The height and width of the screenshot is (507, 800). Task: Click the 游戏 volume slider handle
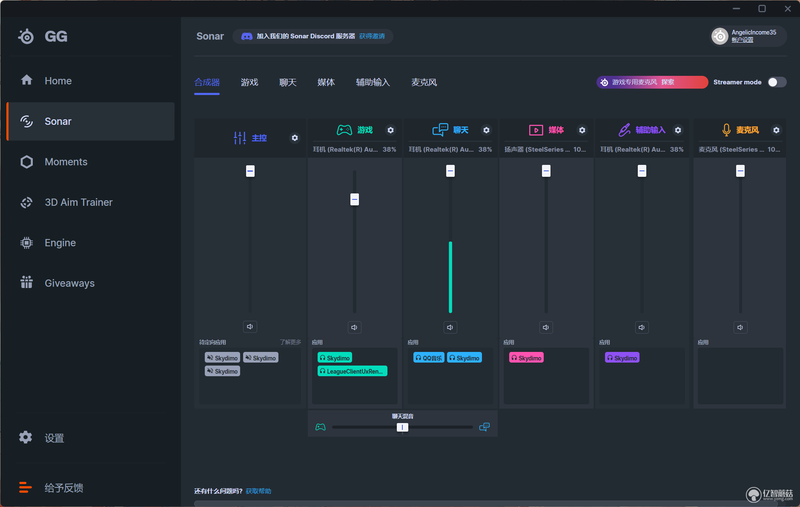pyautogui.click(x=355, y=199)
